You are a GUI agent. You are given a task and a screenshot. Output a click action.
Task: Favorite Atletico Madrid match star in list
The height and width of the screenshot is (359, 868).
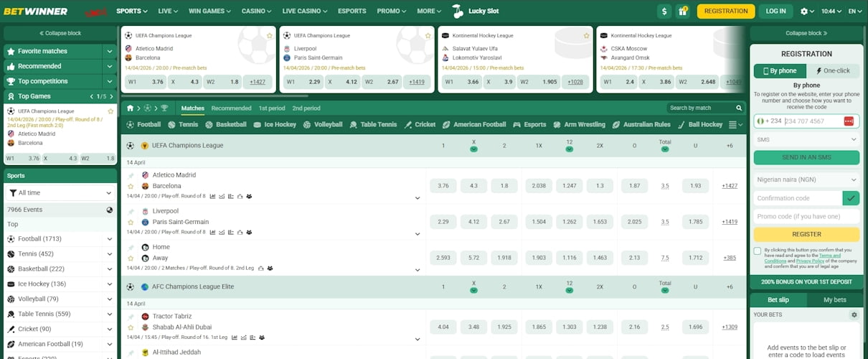click(131, 186)
